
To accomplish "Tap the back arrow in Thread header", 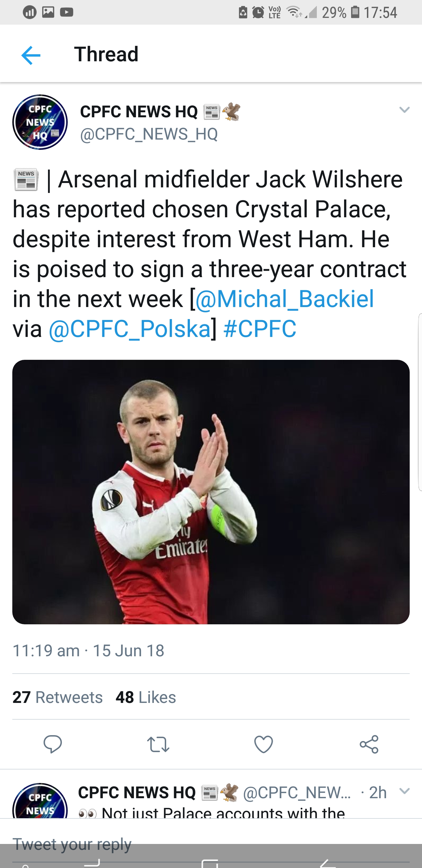I will click(x=31, y=55).
